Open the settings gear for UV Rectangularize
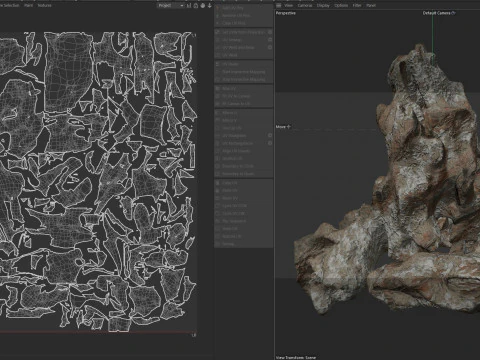The height and width of the screenshot is (360, 480). pyautogui.click(x=270, y=143)
